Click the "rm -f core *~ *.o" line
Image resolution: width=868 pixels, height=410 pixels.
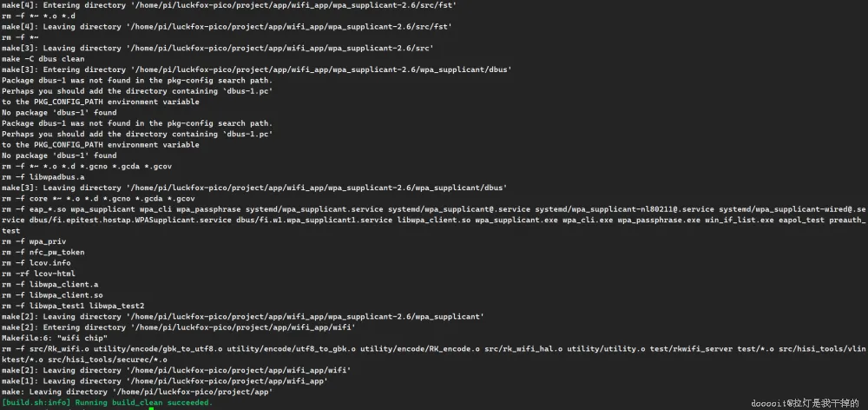point(97,198)
